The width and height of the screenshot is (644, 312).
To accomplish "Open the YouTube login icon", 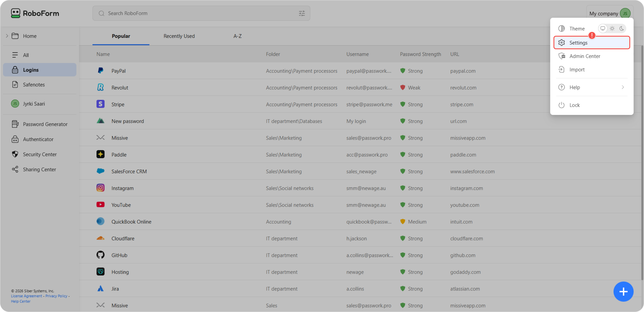I will 100,205.
